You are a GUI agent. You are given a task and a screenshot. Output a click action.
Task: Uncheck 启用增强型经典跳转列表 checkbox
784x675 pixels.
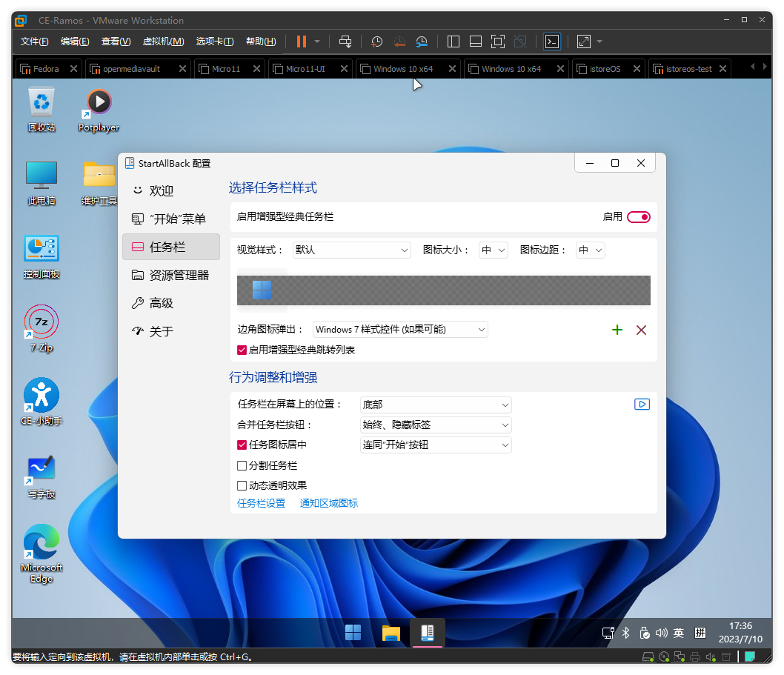tap(242, 350)
